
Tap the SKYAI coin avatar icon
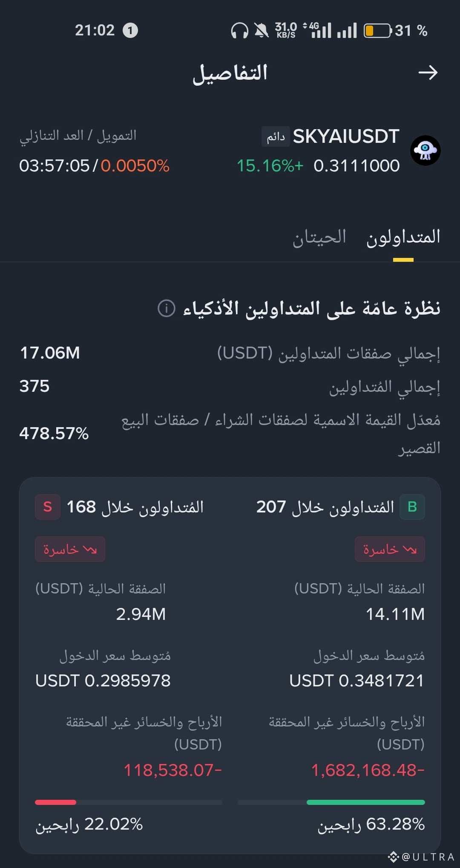(425, 150)
